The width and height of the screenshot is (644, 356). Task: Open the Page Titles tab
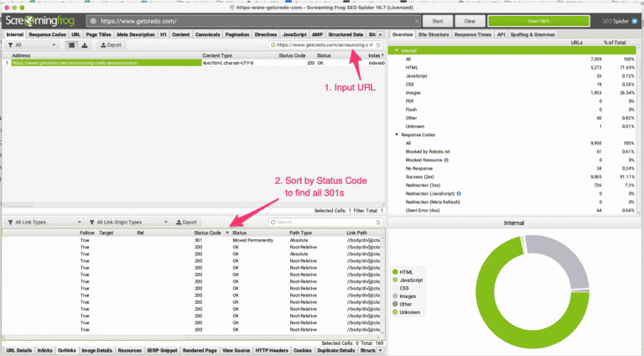pyautogui.click(x=98, y=34)
